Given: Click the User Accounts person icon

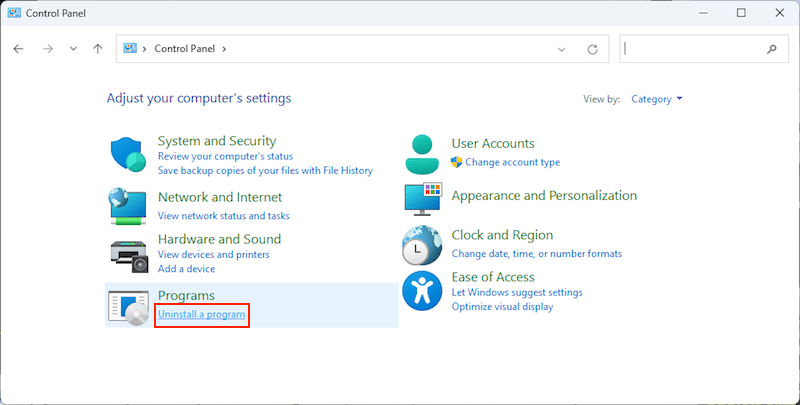Looking at the screenshot, I should point(422,153).
